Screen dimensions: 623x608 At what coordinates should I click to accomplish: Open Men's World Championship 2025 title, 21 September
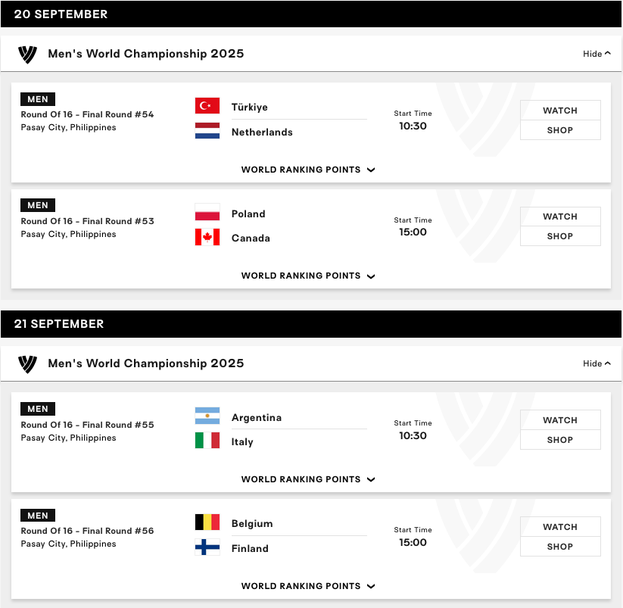(146, 364)
